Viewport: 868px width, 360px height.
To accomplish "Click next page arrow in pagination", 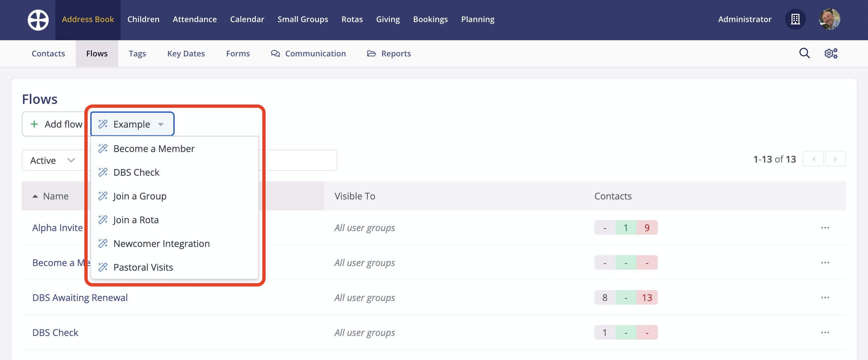I will point(835,159).
